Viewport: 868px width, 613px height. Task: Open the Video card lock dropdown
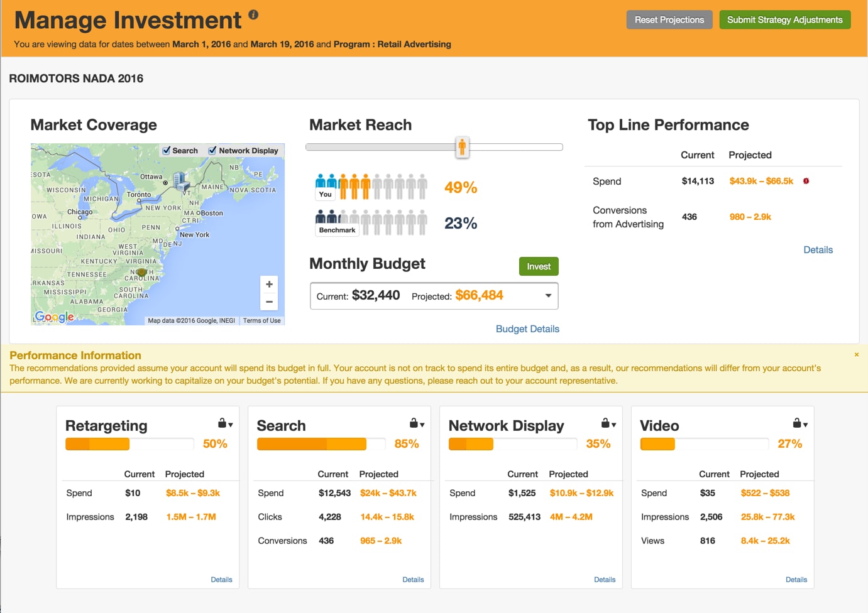(x=800, y=424)
